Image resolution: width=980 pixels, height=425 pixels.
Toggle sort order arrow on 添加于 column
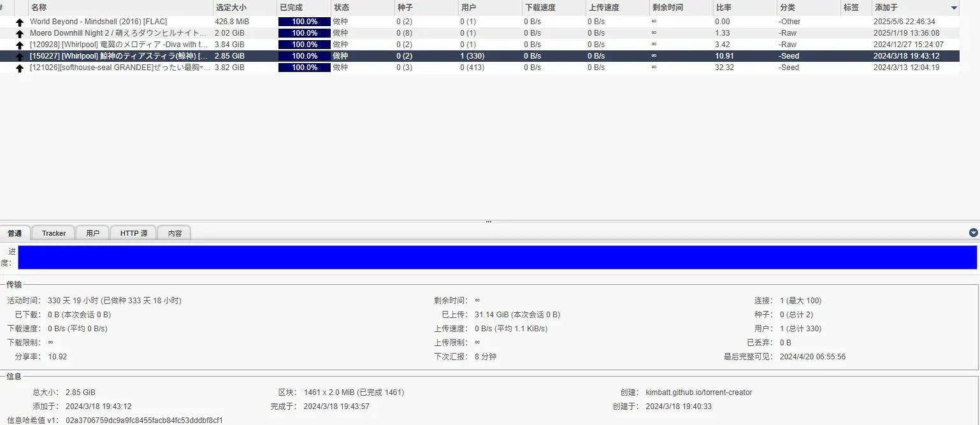954,8
